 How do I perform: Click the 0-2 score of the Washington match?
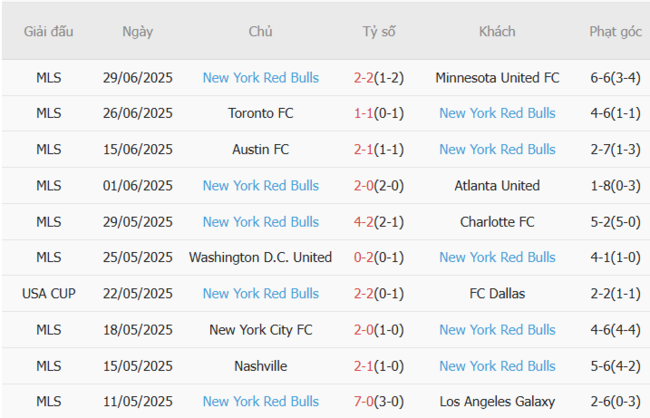point(364,257)
